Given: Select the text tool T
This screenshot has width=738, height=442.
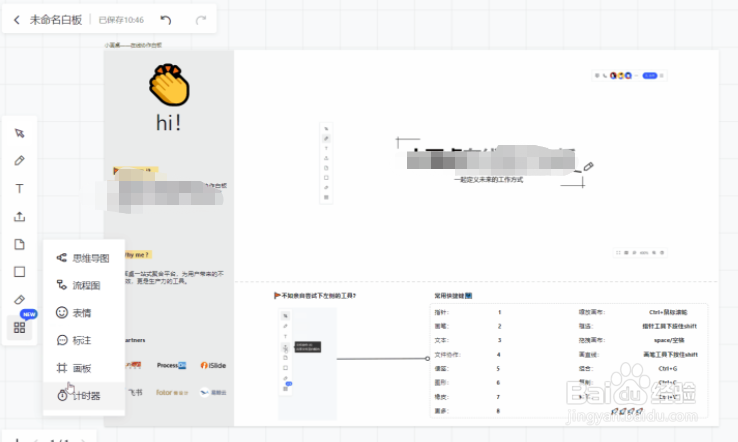Looking at the screenshot, I should pos(19,189).
